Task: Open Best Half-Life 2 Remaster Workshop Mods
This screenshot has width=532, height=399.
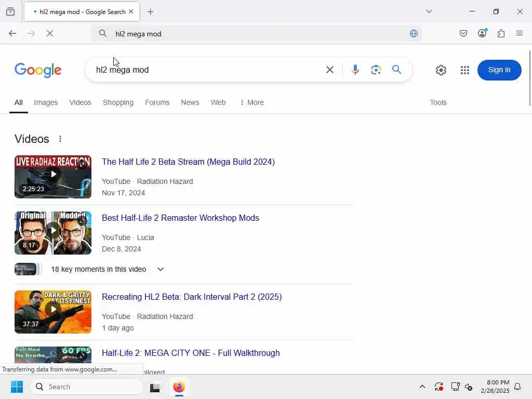Action: pos(180,218)
